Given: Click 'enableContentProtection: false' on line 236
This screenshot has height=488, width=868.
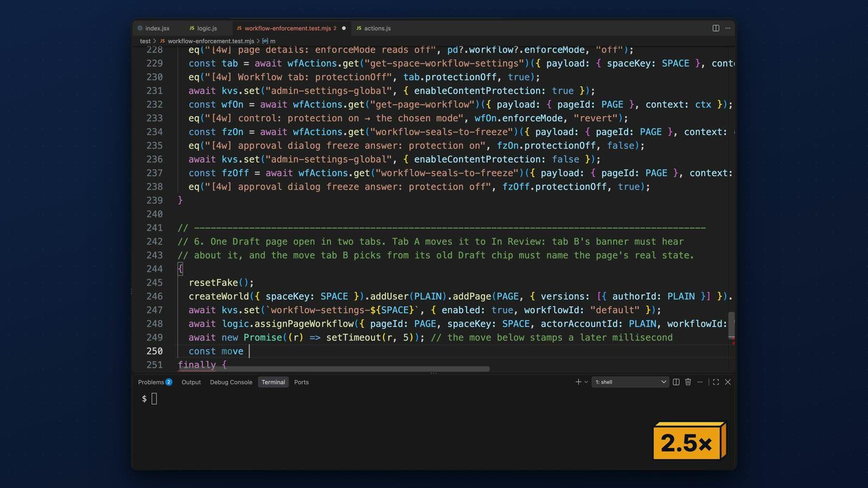Looking at the screenshot, I should [496, 159].
